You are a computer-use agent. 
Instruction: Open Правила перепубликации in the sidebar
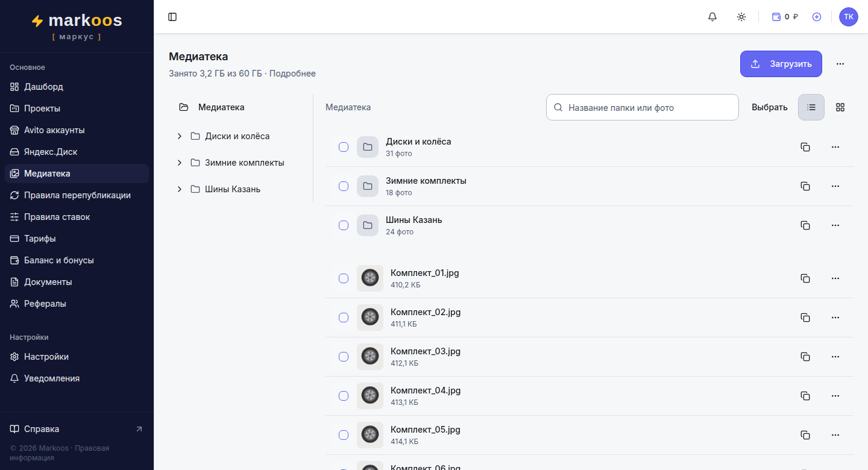pos(77,195)
